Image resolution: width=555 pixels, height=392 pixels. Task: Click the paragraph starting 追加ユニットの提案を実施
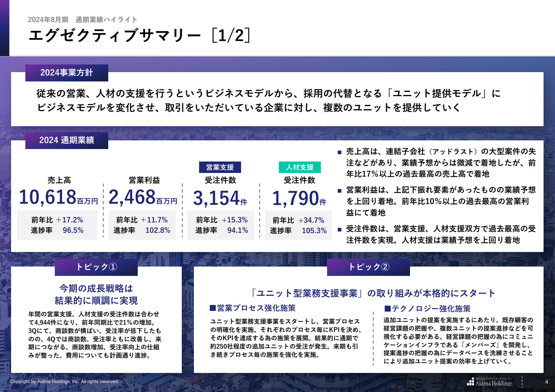[x=459, y=341]
